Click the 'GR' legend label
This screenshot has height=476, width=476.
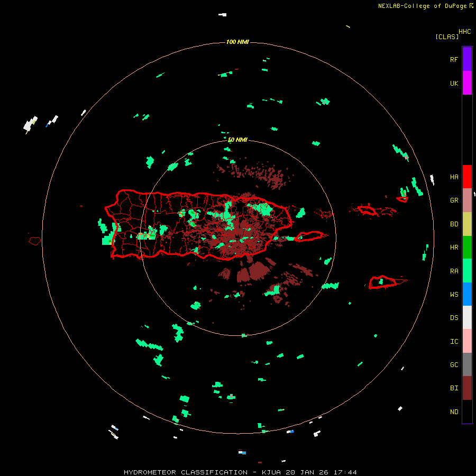point(454,200)
